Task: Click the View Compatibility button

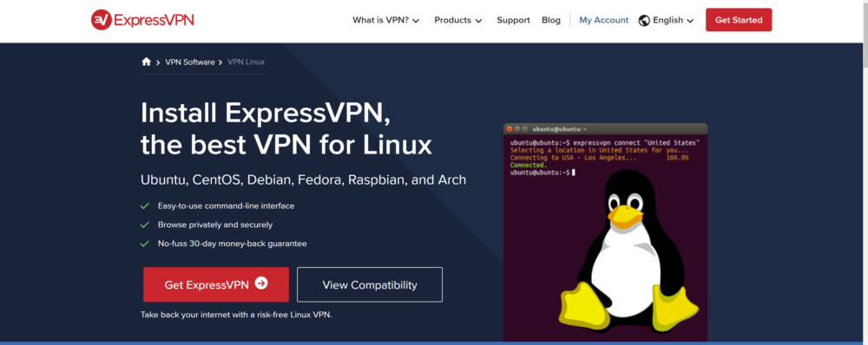Action: pos(370,284)
